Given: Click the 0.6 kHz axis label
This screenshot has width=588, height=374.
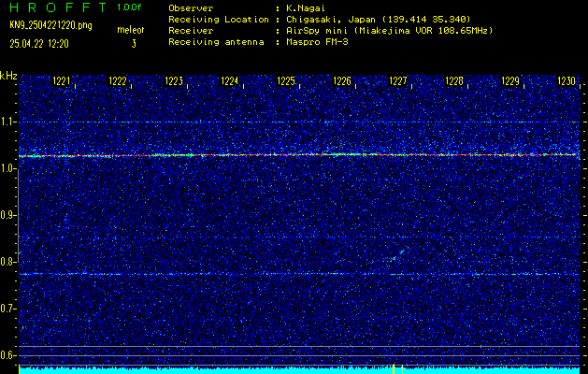Looking at the screenshot, I should coord(7,355).
